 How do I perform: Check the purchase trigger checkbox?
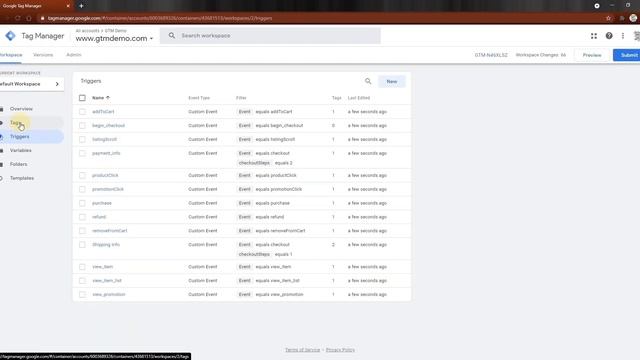pyautogui.click(x=82, y=203)
